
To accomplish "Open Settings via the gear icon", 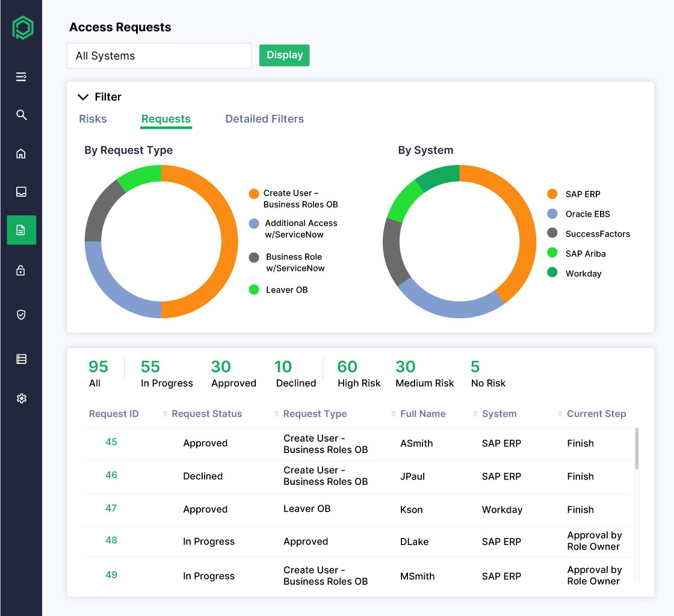I will (x=21, y=398).
